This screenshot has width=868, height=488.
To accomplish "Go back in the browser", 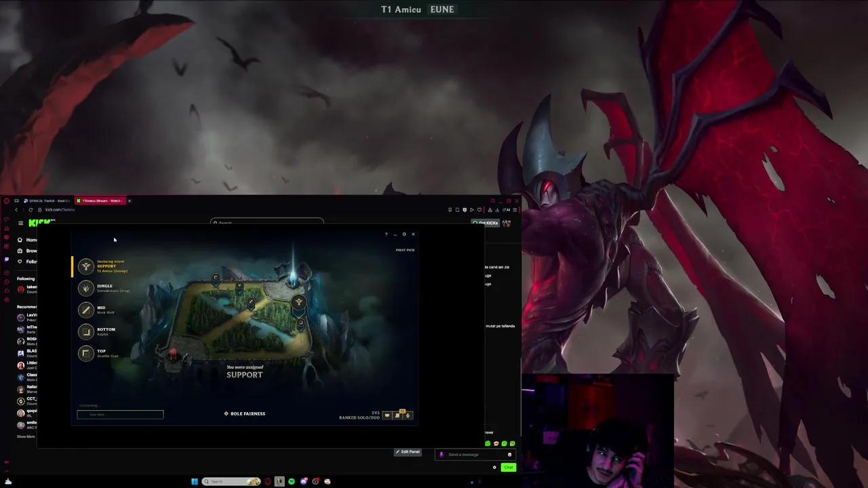I will [x=16, y=209].
